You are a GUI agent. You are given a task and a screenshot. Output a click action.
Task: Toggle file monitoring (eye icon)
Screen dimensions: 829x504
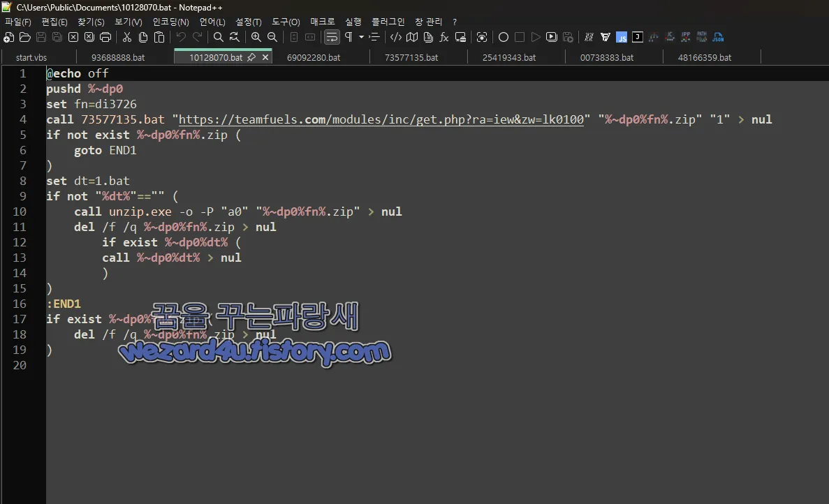(482, 37)
